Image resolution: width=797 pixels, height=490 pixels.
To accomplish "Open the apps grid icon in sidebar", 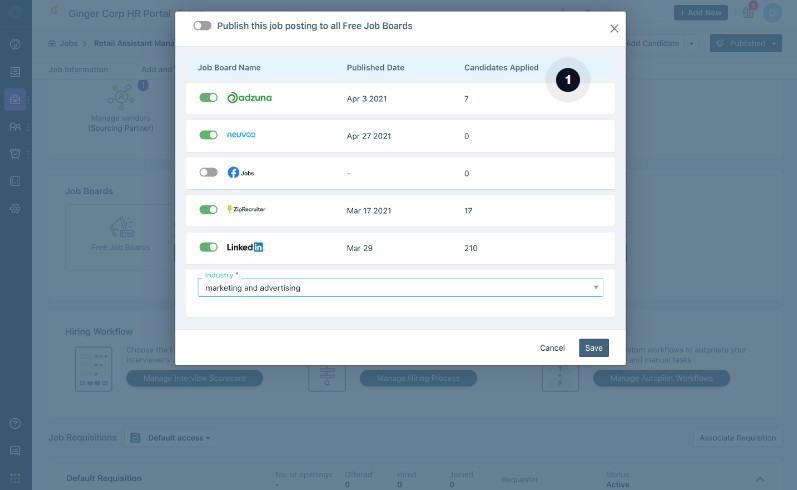I will click(15, 478).
